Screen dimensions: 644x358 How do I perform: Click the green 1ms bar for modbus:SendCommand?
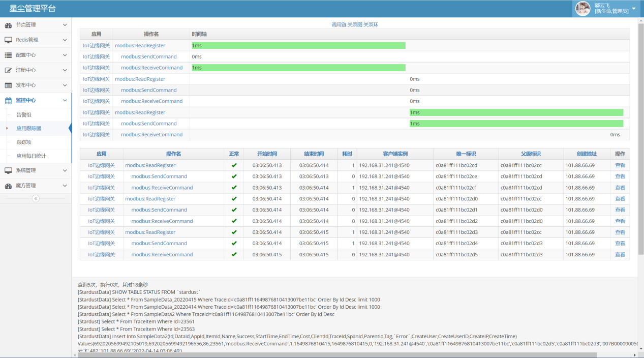pyautogui.click(x=516, y=124)
